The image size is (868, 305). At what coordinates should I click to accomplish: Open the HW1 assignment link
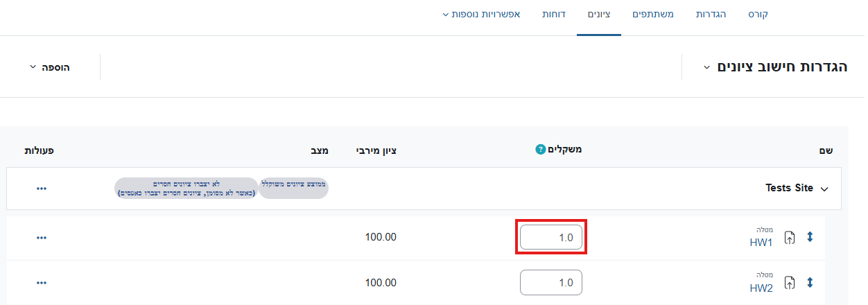click(x=761, y=243)
